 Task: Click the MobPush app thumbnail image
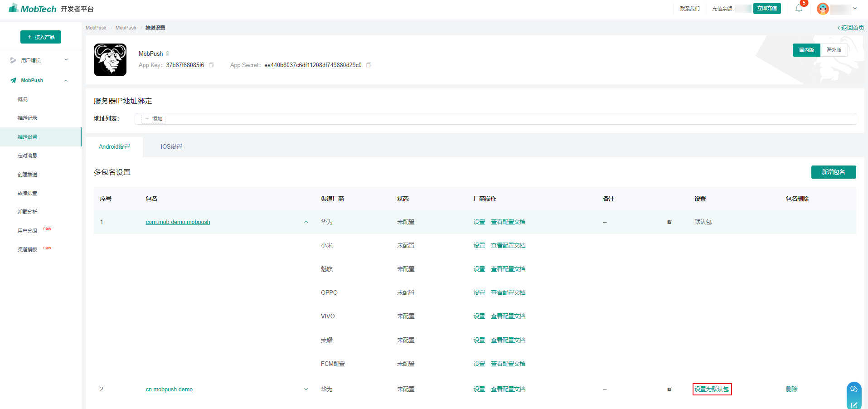[x=110, y=60]
